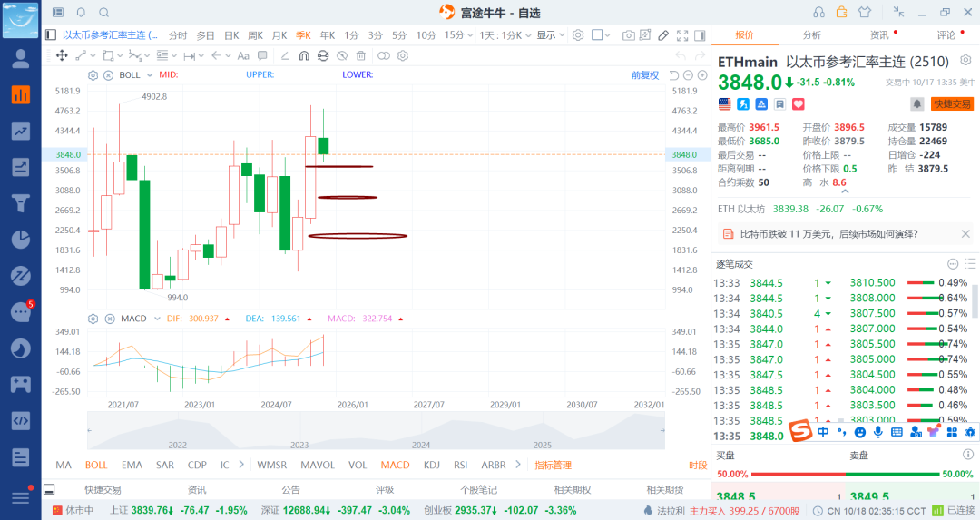Open drawing tools settings gear
The height and width of the screenshot is (520, 980).
pos(403,55)
